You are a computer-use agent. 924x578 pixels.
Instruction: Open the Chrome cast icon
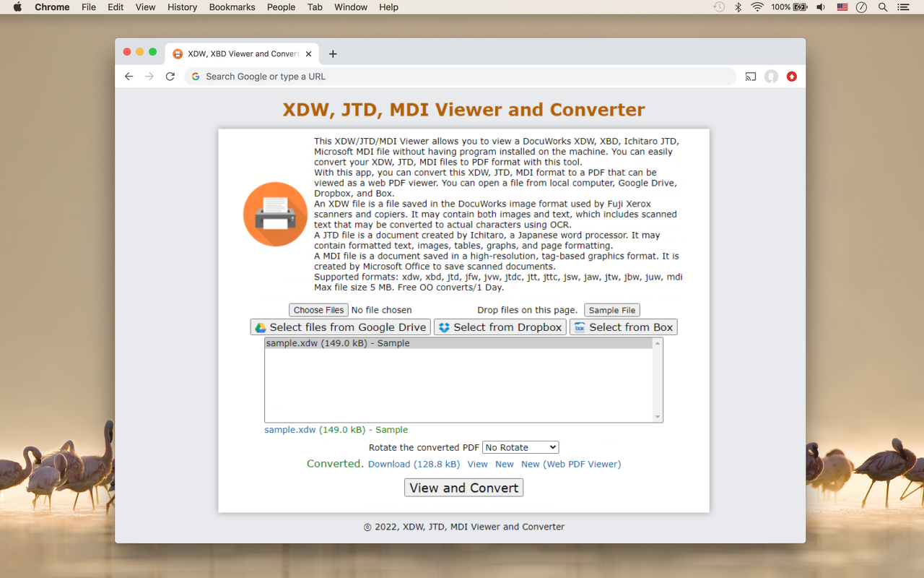pos(750,76)
